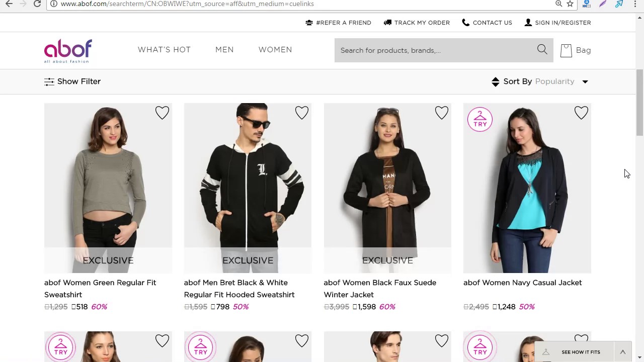Open the WOMEN menu
644x362 pixels.
[275, 50]
